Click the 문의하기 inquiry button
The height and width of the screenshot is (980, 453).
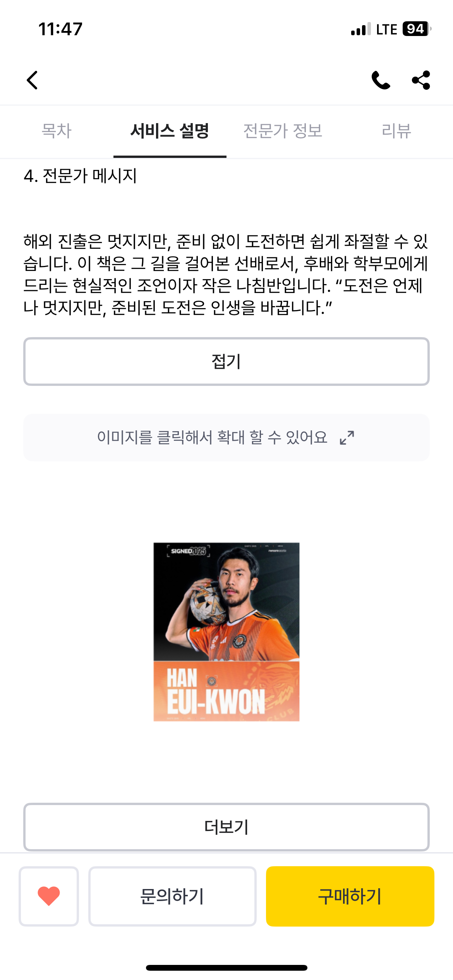[x=172, y=896]
